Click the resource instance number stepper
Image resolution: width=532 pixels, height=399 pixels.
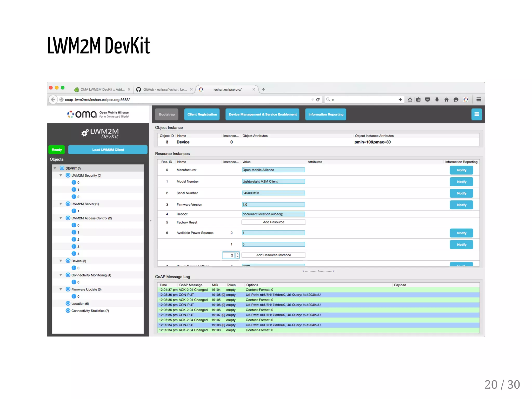237,255
